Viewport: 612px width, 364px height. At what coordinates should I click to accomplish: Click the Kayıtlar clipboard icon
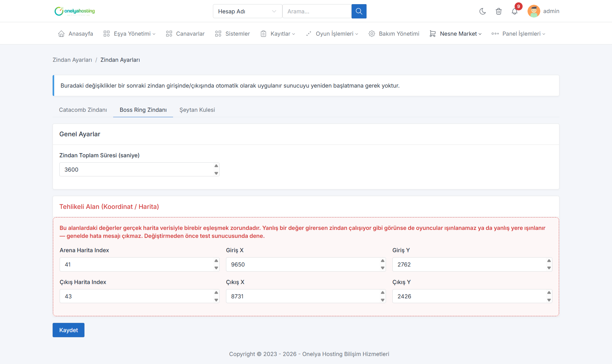tap(263, 34)
